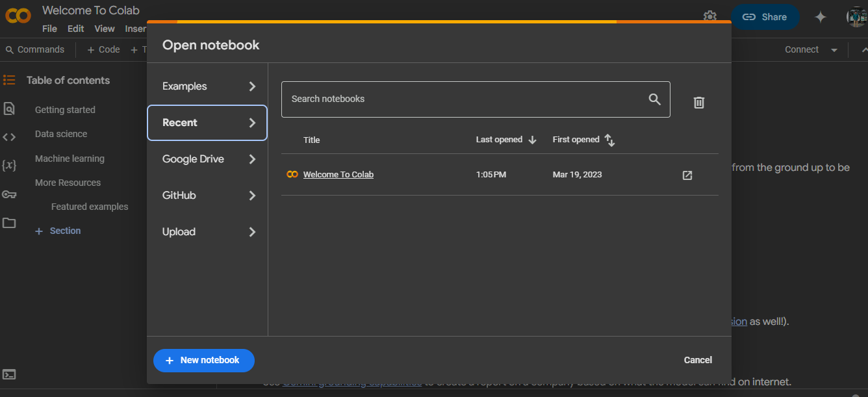Image resolution: width=868 pixels, height=397 pixels.
Task: Click the New notebook button
Action: pos(204,360)
